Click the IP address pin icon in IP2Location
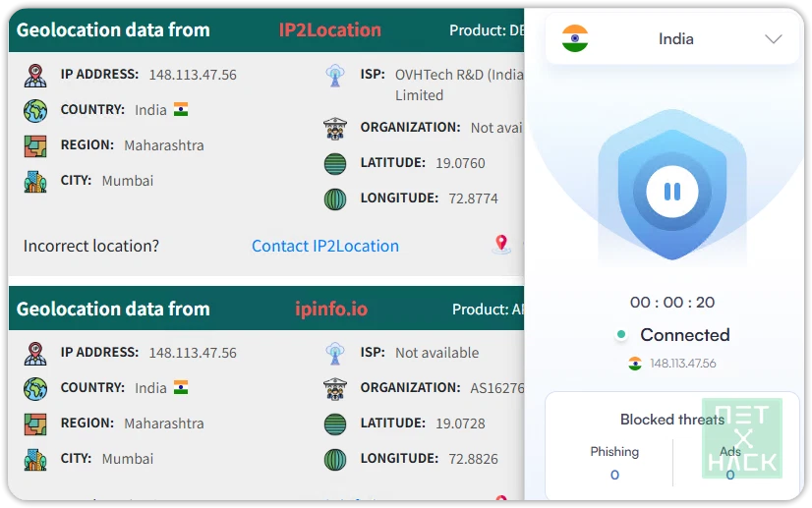The width and height of the screenshot is (812, 508). pyautogui.click(x=35, y=76)
